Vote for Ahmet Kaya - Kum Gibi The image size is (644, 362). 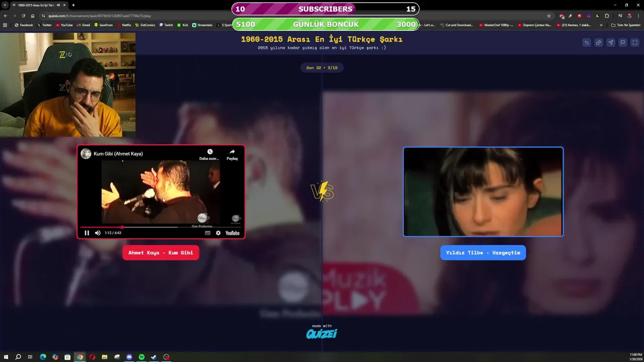pos(160,252)
